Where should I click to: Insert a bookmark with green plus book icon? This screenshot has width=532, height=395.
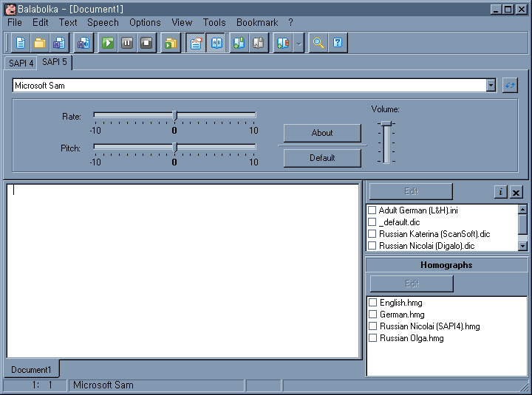pos(239,43)
